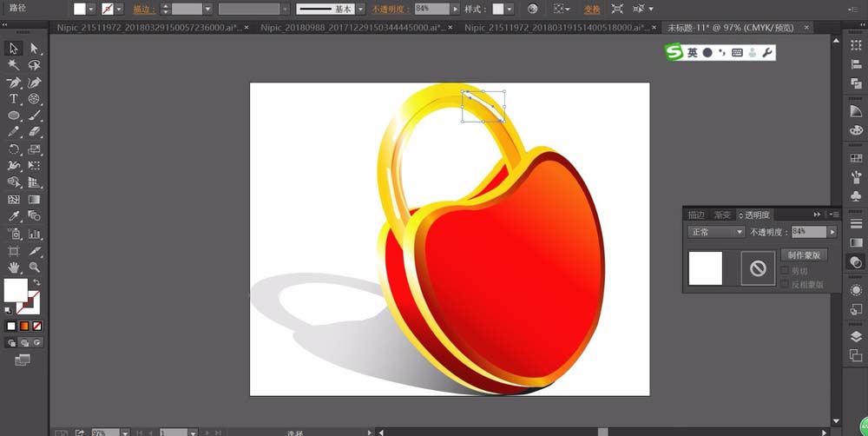The height and width of the screenshot is (436, 868).
Task: Open Sogou input settings wrench
Action: point(766,53)
